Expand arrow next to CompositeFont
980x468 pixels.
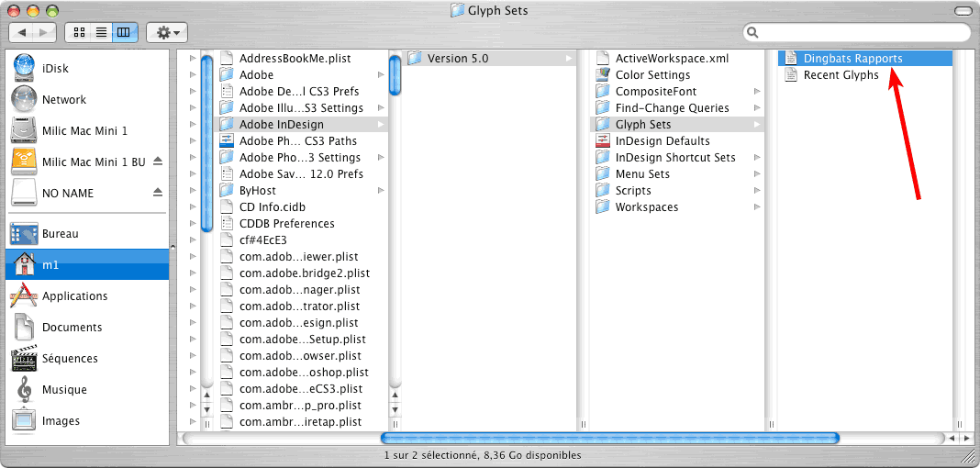757,91
